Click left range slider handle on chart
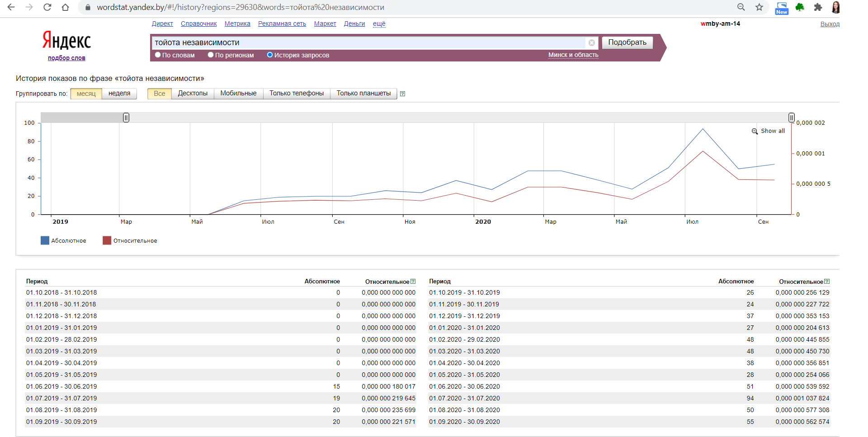The image size is (868, 437). pyautogui.click(x=126, y=117)
